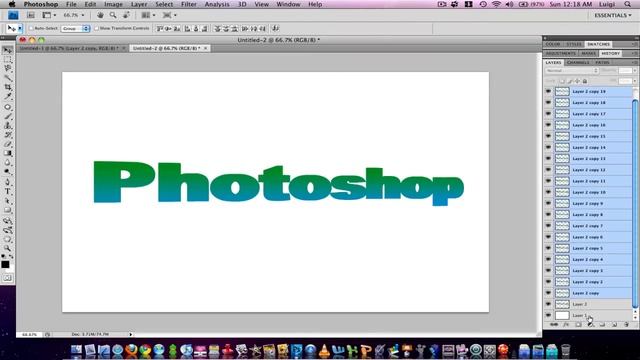Open the Opacity value dropdown arrow
Image resolution: width=640 pixels, height=360 pixels.
pyautogui.click(x=635, y=71)
